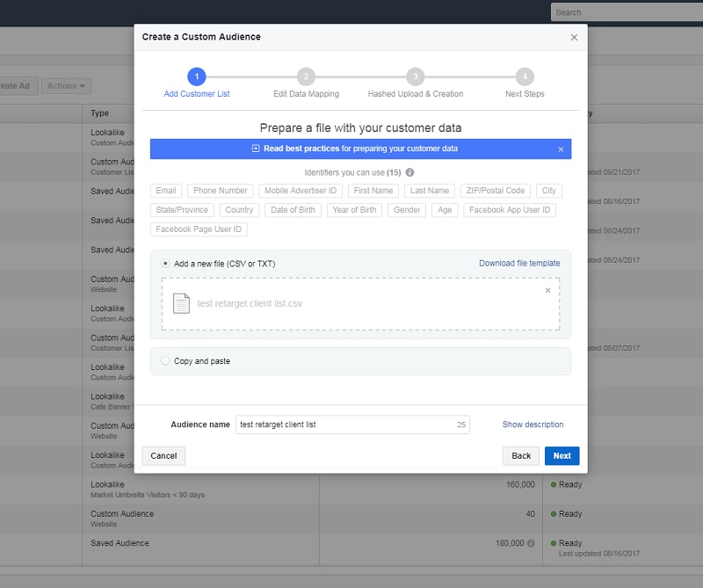Click the 160,000 audience size value
The height and width of the screenshot is (588, 703).
(520, 484)
